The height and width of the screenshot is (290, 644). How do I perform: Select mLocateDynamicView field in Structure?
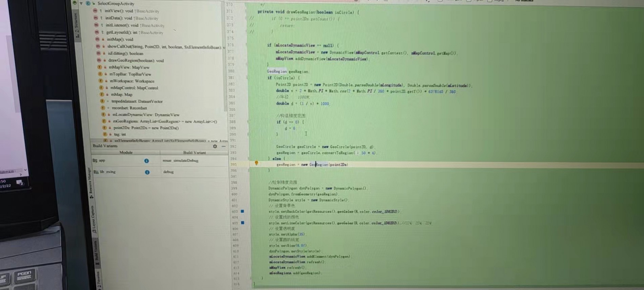[146, 115]
